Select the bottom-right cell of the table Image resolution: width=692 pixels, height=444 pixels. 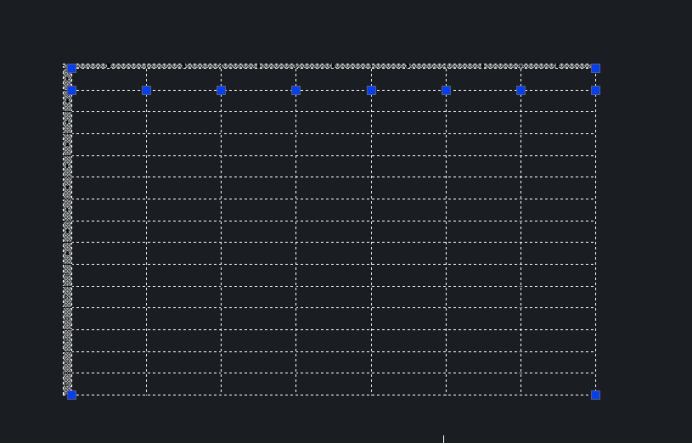click(558, 384)
